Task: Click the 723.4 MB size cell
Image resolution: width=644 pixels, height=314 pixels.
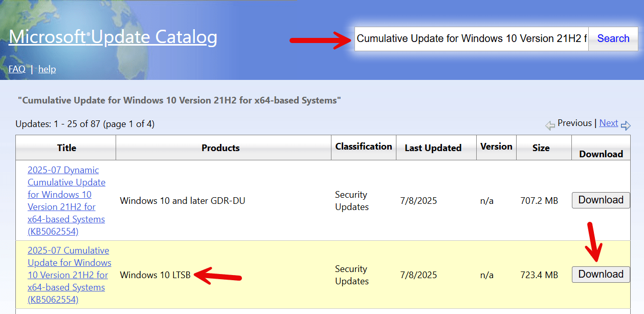Action: [539, 275]
